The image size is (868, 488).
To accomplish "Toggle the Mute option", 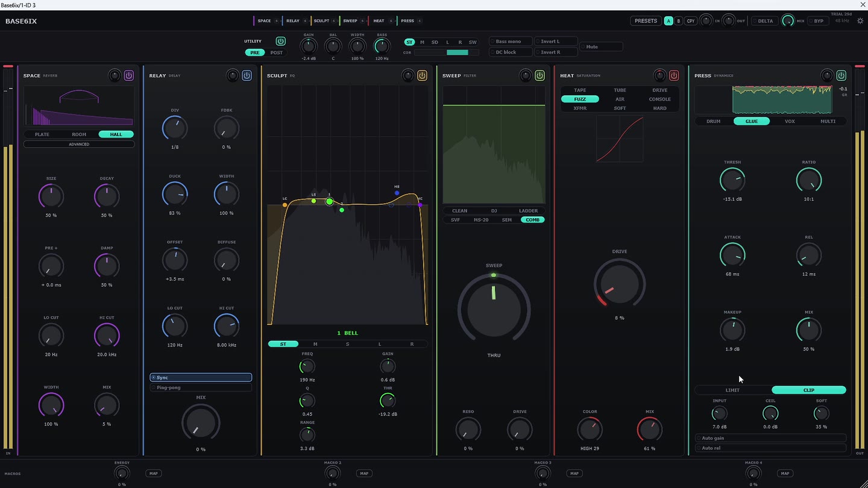I will coord(601,46).
